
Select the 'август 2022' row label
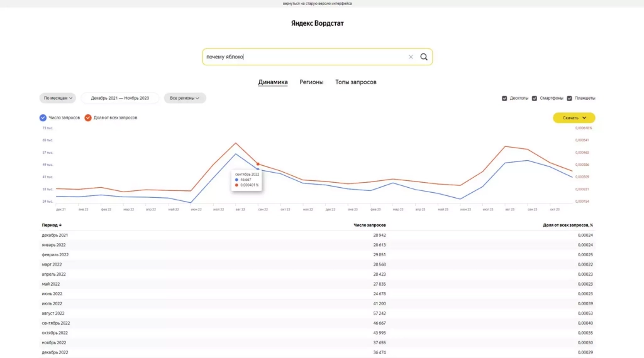[53, 313]
